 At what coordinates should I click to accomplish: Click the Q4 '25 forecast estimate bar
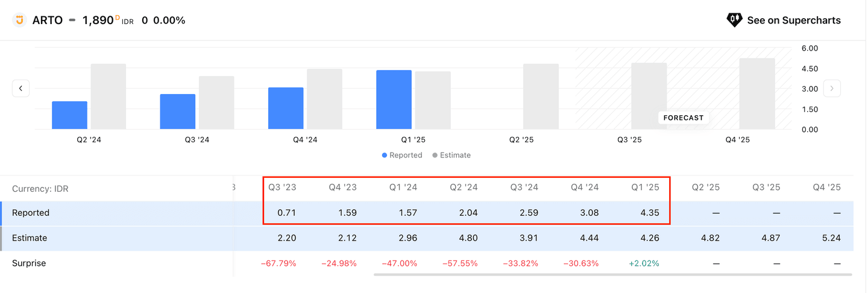(756, 93)
